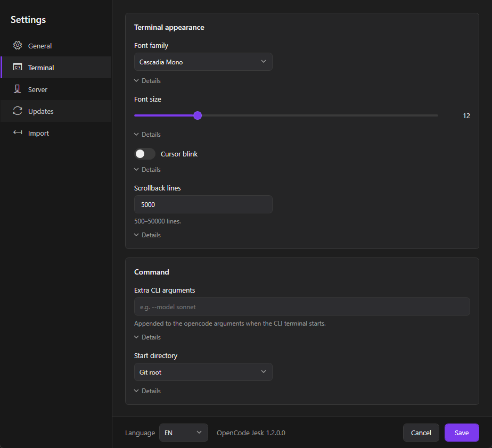Toggle the Cursor blink switch
Viewport: 492px width, 448px height.
pos(145,154)
